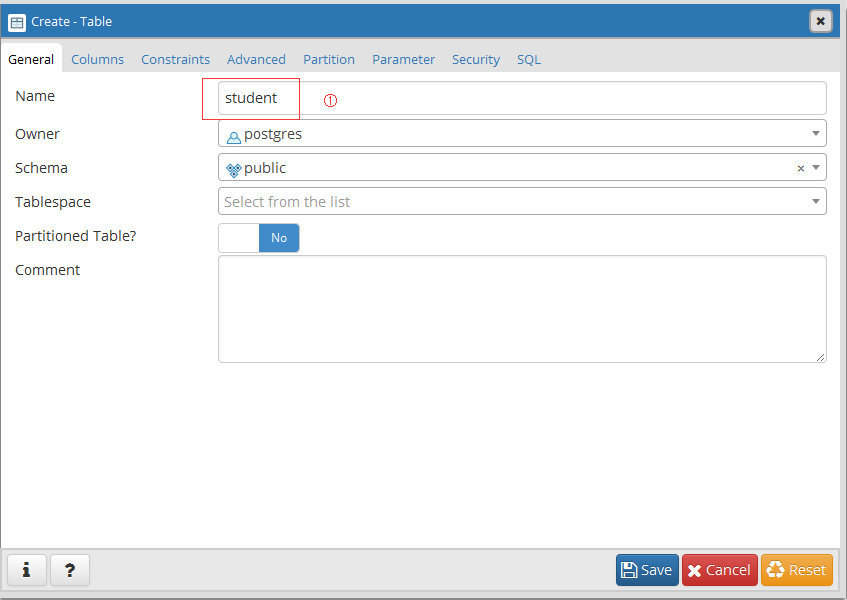Select the General tab
The image size is (847, 600).
tap(31, 59)
